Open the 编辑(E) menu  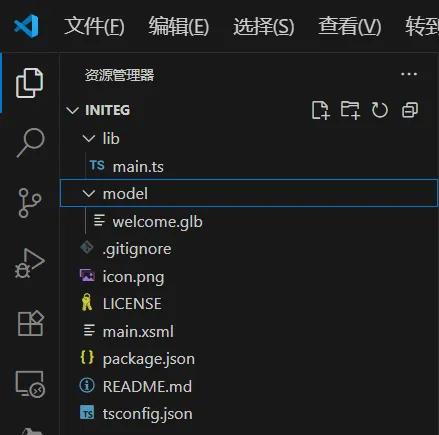point(179,26)
